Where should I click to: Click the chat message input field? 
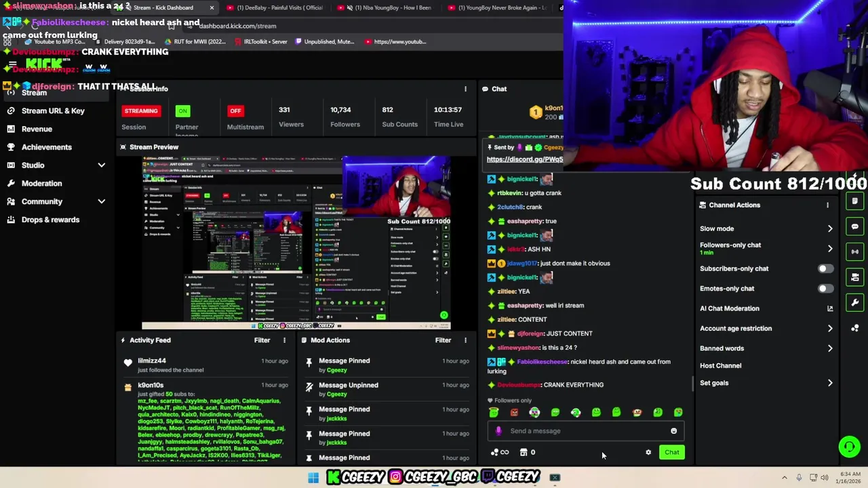coord(586,431)
